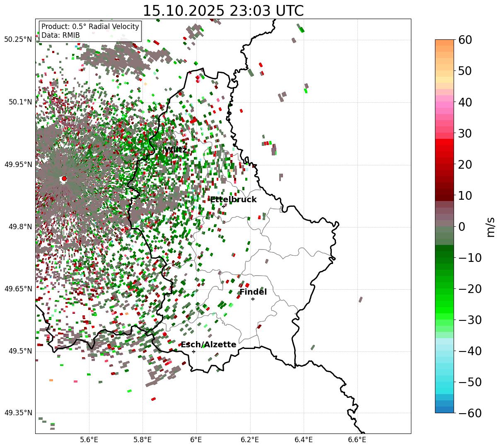Click the 50.25°N latitude tick label

click(x=18, y=40)
